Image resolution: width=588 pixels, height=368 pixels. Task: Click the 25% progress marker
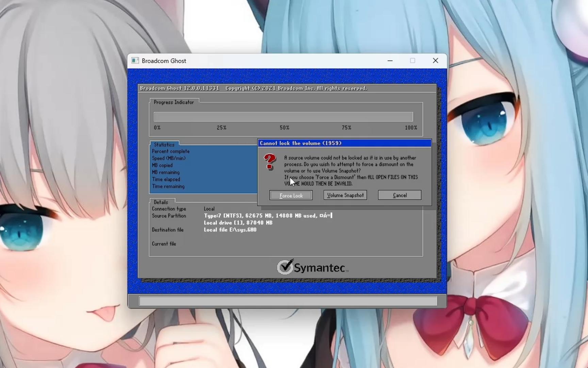(222, 128)
